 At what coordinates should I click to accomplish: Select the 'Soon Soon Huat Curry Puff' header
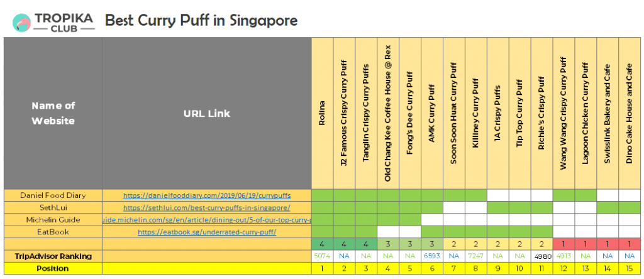point(454,113)
